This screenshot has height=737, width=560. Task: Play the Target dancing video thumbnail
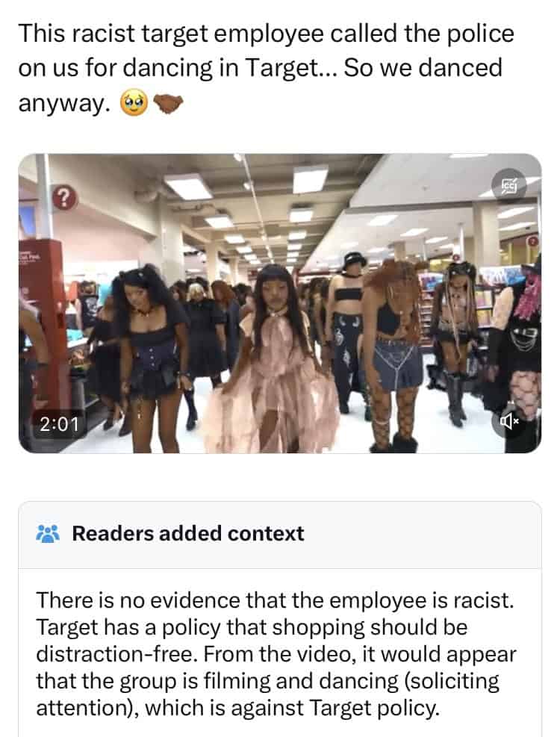coord(280,303)
